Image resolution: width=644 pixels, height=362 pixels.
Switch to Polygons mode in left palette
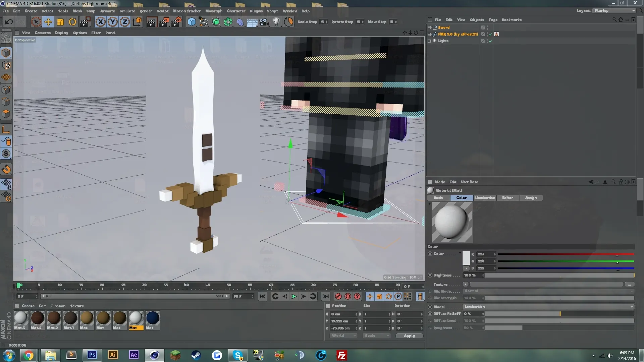[x=6, y=114]
